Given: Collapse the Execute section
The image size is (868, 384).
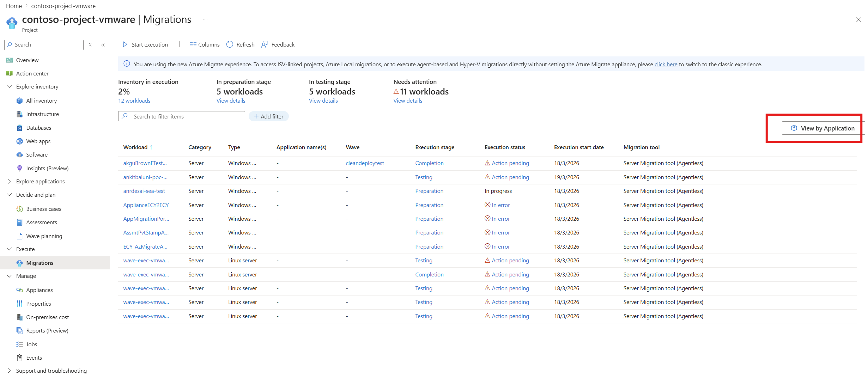Looking at the screenshot, I should 10,249.
